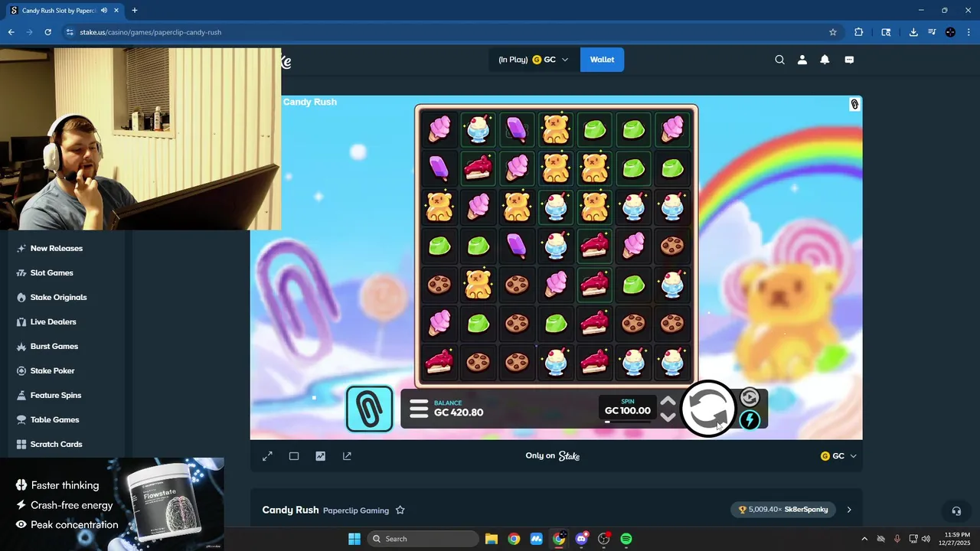Open the site search

[779, 60]
